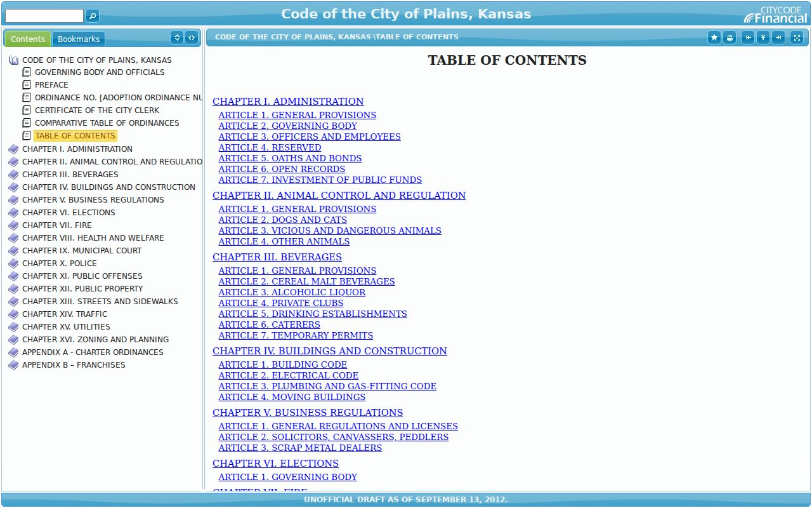This screenshot has width=812, height=508.
Task: Expand CHAPTER I. ADMINISTRATION in the tree
Action: pos(77,149)
